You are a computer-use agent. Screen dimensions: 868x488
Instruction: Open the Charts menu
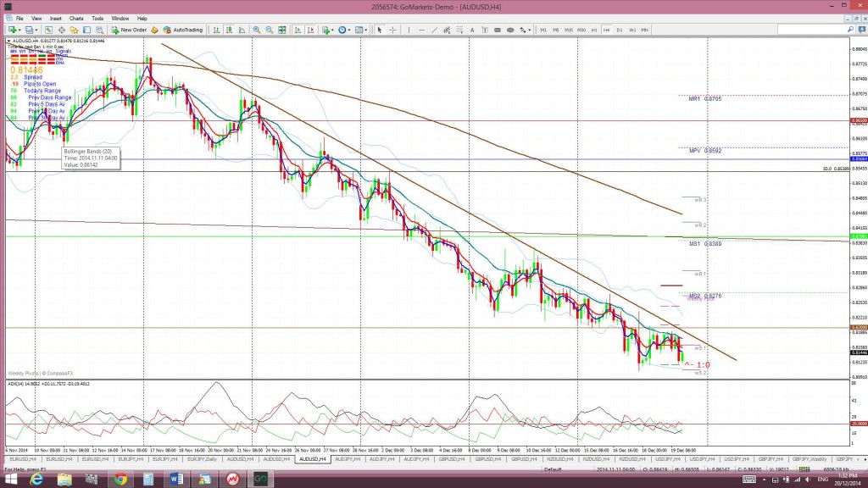pyautogui.click(x=76, y=19)
